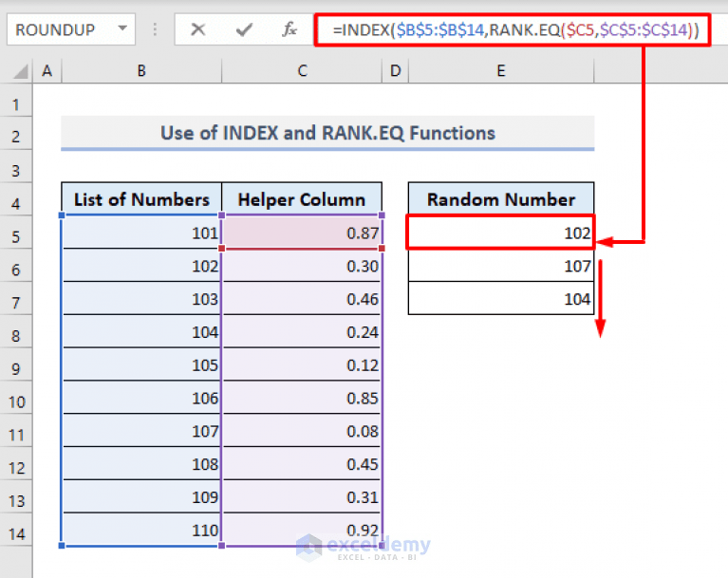The height and width of the screenshot is (578, 728).
Task: Select all cells via corner triangle
Action: (x=21, y=71)
